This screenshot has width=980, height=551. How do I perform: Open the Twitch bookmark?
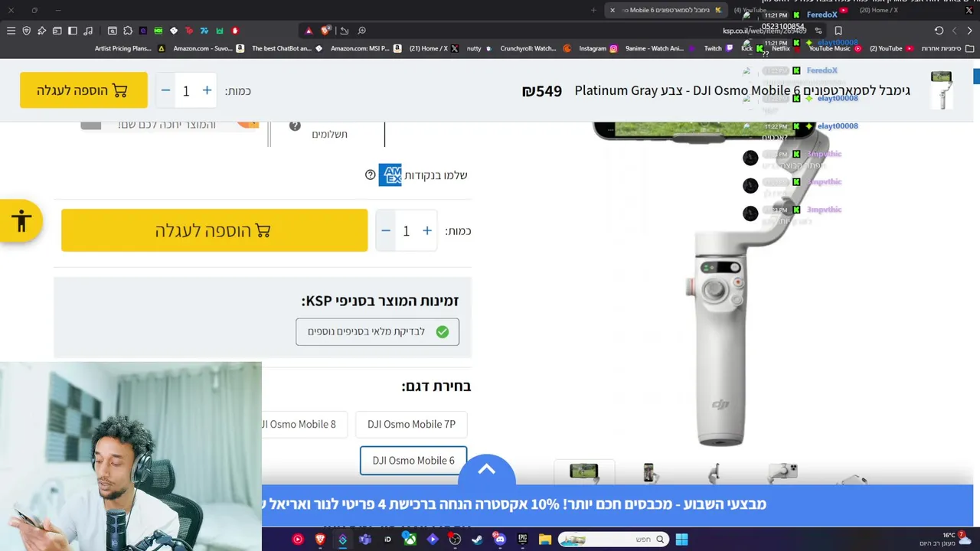(719, 48)
